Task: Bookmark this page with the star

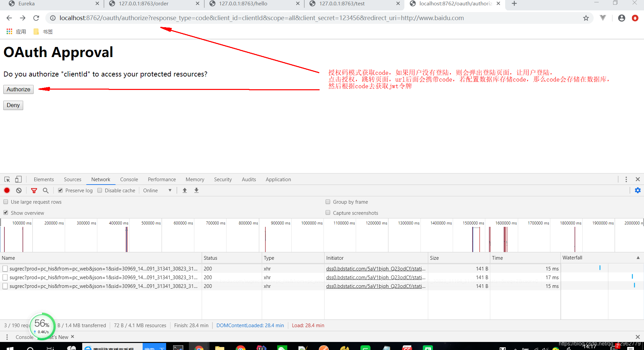Action: (586, 18)
